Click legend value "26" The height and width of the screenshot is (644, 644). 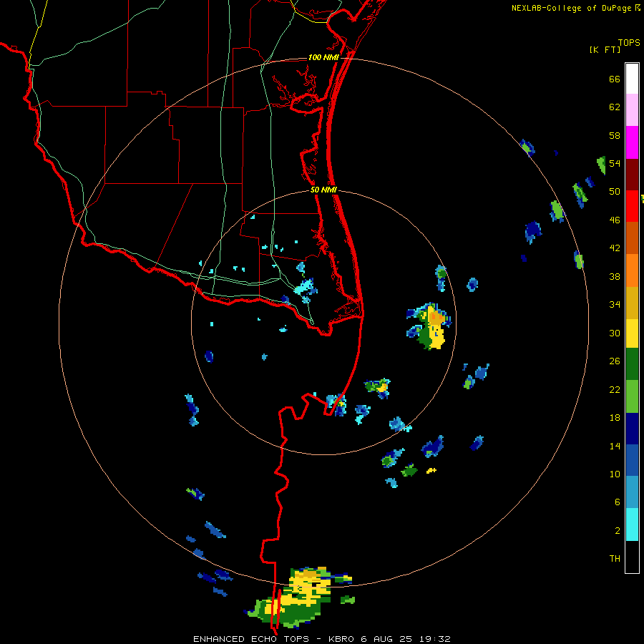point(615,361)
